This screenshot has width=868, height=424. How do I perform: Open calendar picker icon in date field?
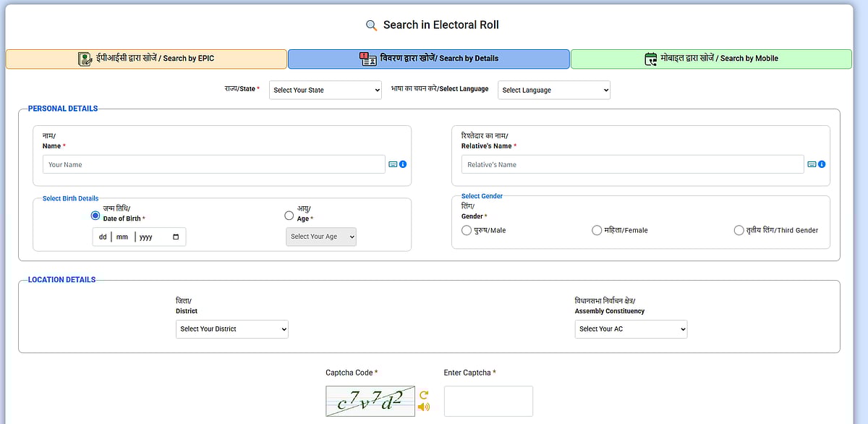176,237
